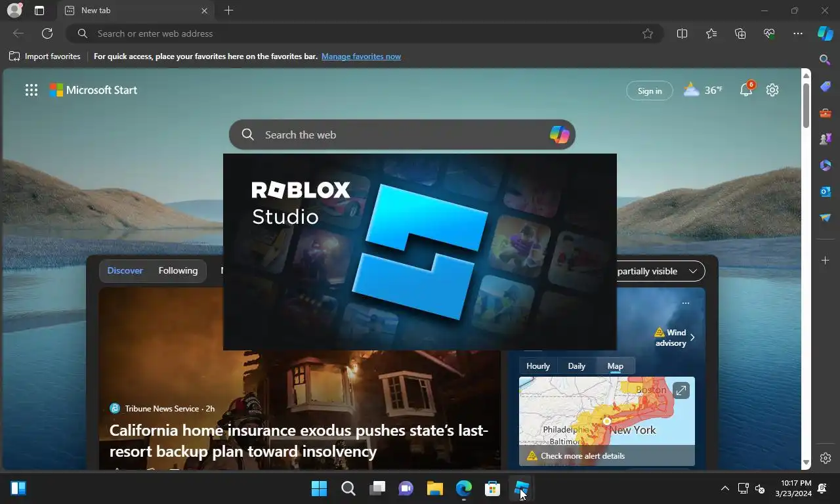
Task: Open Microsoft Store from taskbar
Action: point(493,488)
